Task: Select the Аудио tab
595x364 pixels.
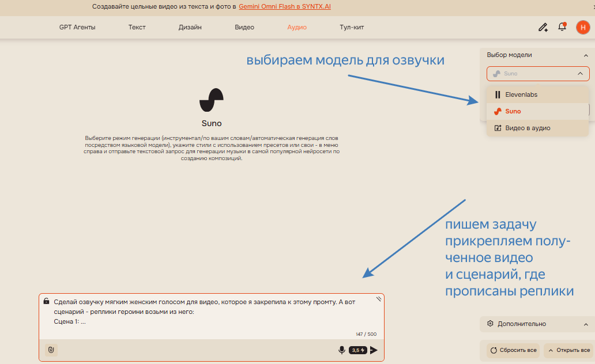Action: pos(297,27)
